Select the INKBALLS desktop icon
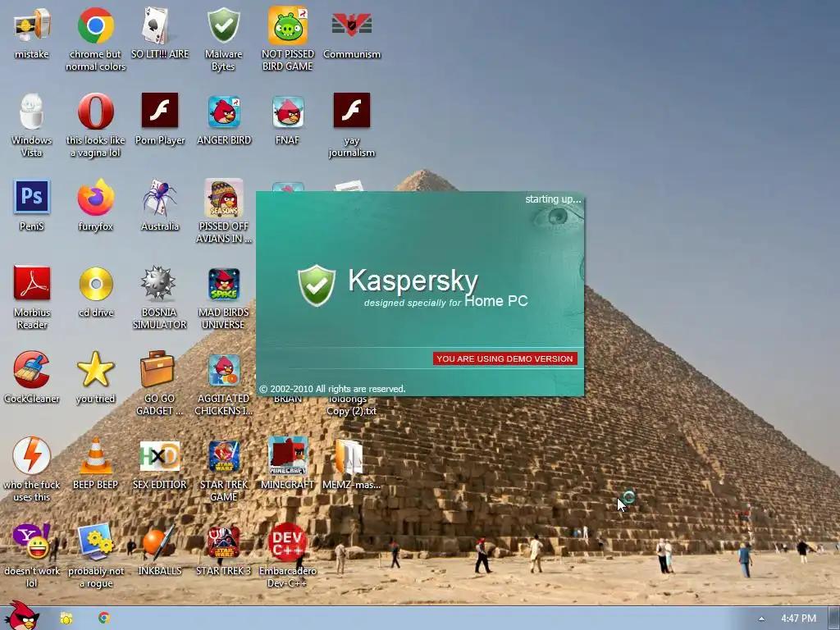This screenshot has height=630, width=840. click(159, 541)
